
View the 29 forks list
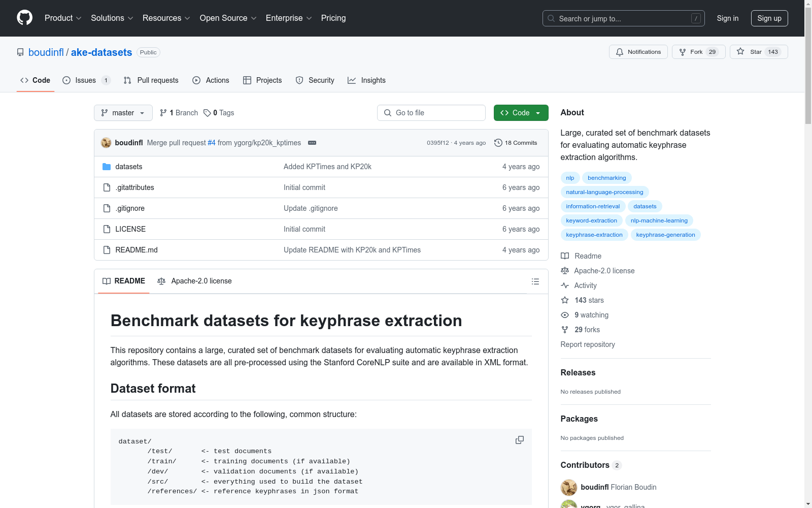tap(581, 330)
